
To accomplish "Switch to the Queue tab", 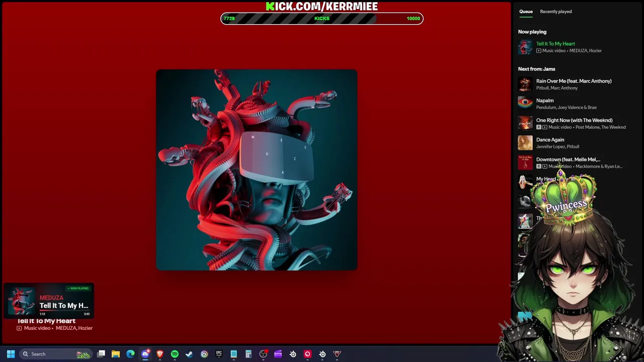I will tap(526, 12).
